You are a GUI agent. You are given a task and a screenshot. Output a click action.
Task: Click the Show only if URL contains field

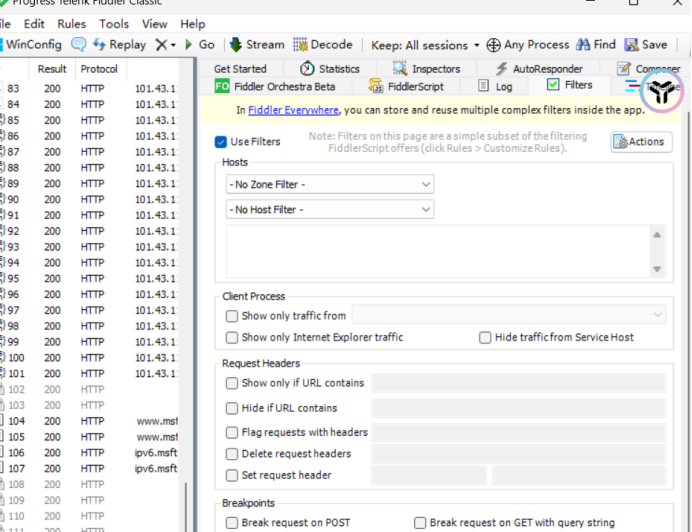click(x=519, y=383)
